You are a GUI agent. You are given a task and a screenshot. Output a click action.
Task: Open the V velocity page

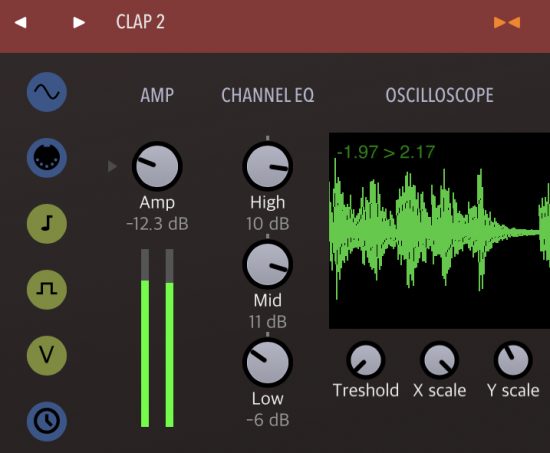(47, 355)
